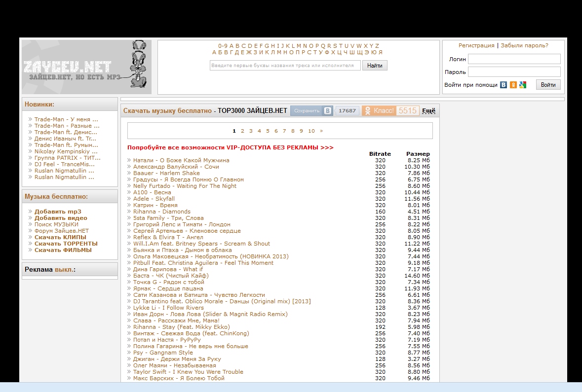
Task: Click the Zaycev.net rabbit logo
Action: pyautogui.click(x=86, y=67)
